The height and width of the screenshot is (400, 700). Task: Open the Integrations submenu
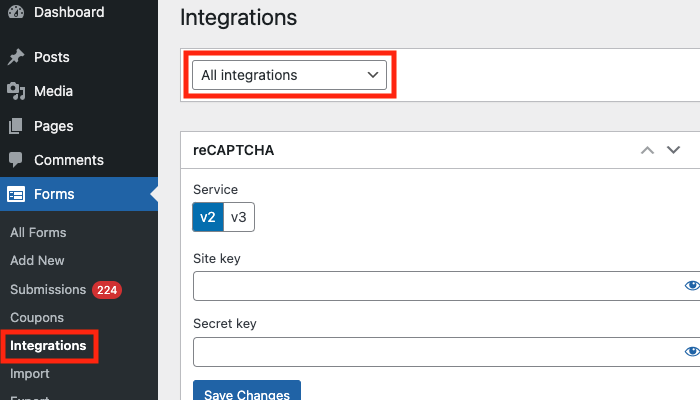pos(48,346)
